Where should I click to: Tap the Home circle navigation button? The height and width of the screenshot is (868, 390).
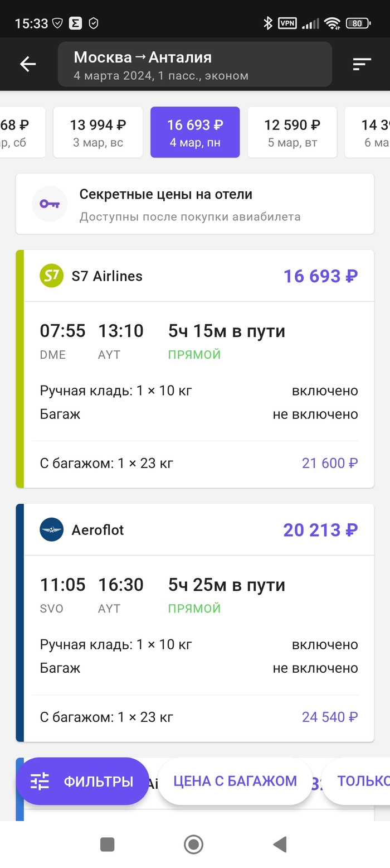[x=193, y=845]
